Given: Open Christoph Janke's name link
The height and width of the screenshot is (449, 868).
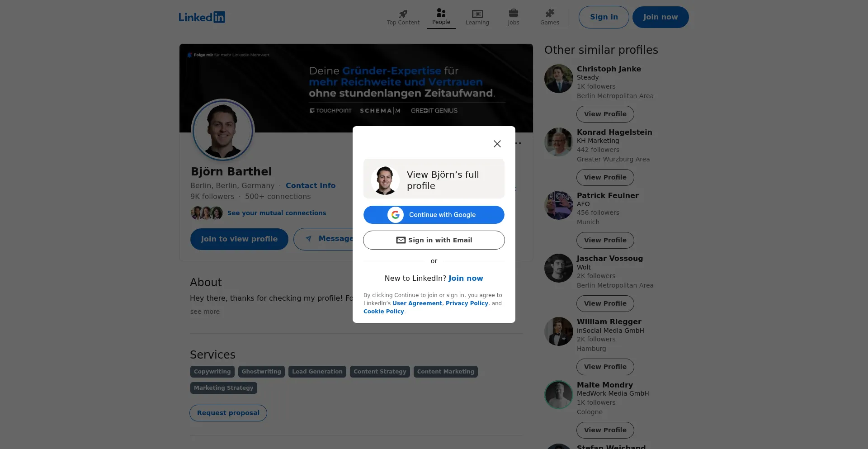Looking at the screenshot, I should pyautogui.click(x=609, y=69).
